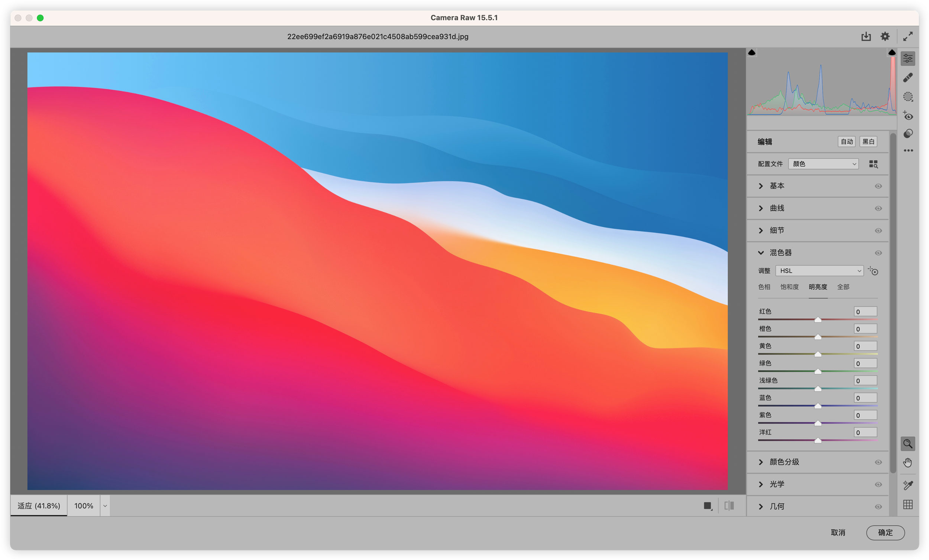Click the 浅绿色 value input field
Image resolution: width=929 pixels, height=560 pixels.
(x=865, y=381)
